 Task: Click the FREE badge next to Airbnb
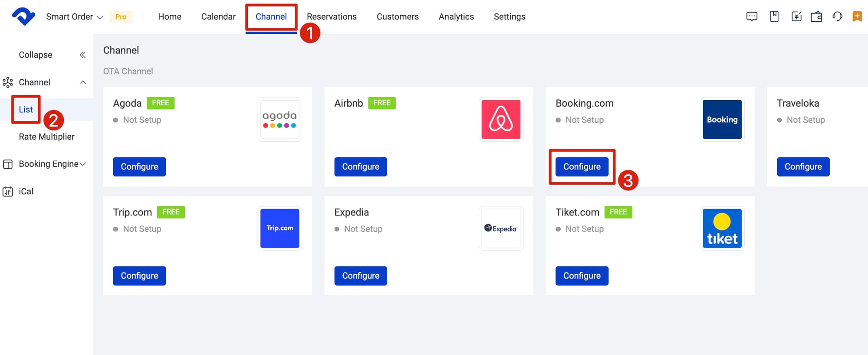382,103
